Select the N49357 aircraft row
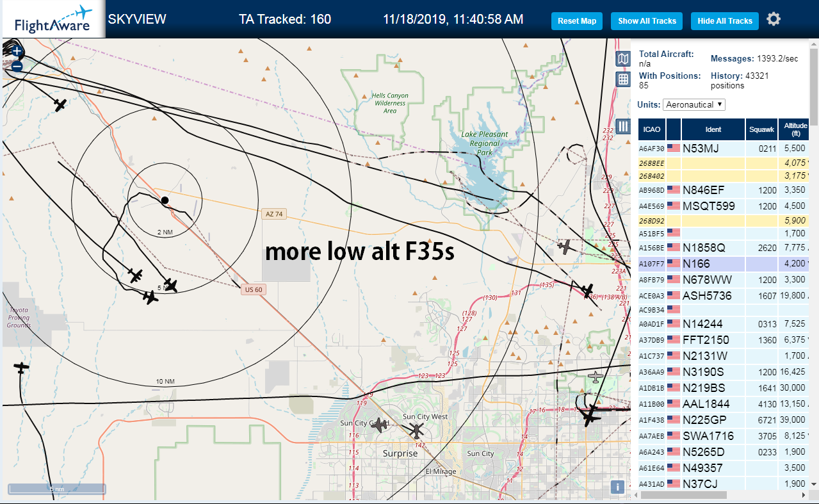The height and width of the screenshot is (504, 819). pos(724,468)
